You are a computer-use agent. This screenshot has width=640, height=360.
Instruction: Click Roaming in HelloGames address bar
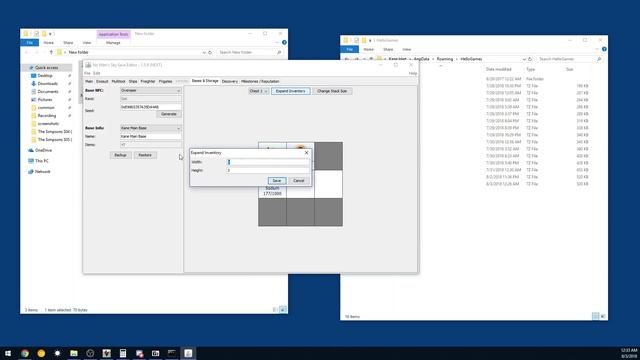(x=445, y=59)
